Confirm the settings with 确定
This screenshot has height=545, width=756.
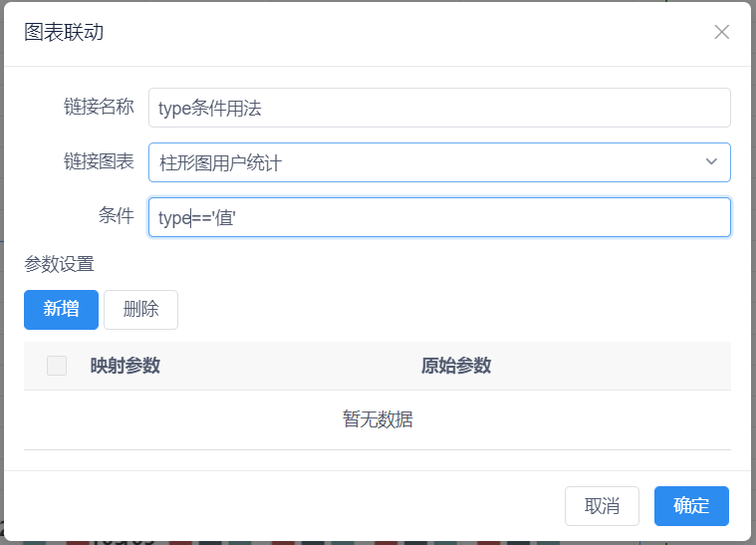pyautogui.click(x=691, y=506)
